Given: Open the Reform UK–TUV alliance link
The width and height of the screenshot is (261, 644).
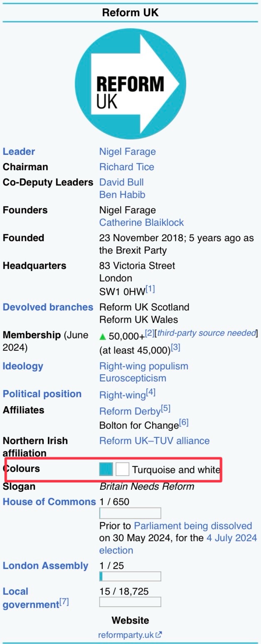Looking at the screenshot, I should [x=154, y=441].
